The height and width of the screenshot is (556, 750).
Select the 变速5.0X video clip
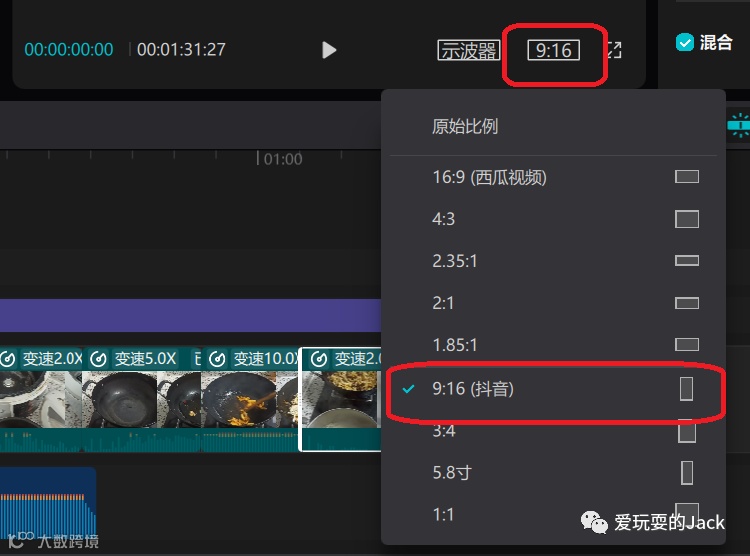[142, 400]
